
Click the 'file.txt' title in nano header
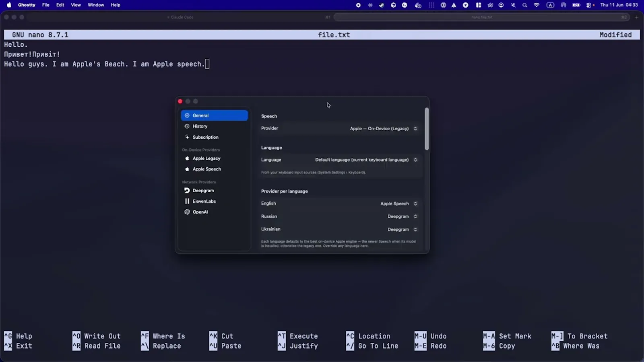[334, 35]
